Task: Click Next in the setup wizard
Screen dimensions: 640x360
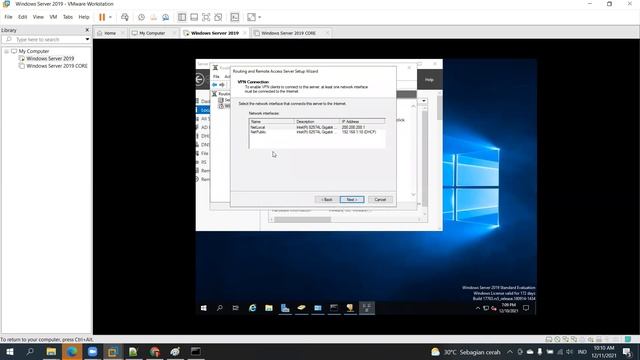Action: pos(352,200)
